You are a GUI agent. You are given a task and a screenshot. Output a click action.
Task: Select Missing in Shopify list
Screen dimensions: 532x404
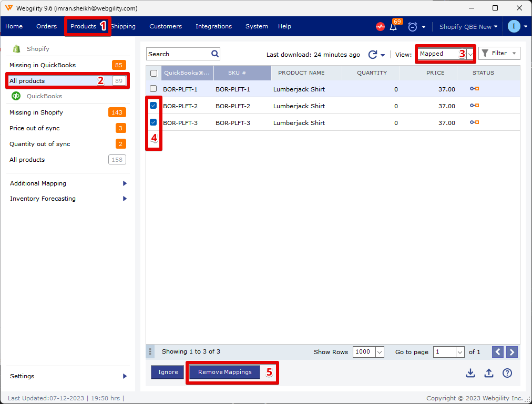[x=68, y=112]
